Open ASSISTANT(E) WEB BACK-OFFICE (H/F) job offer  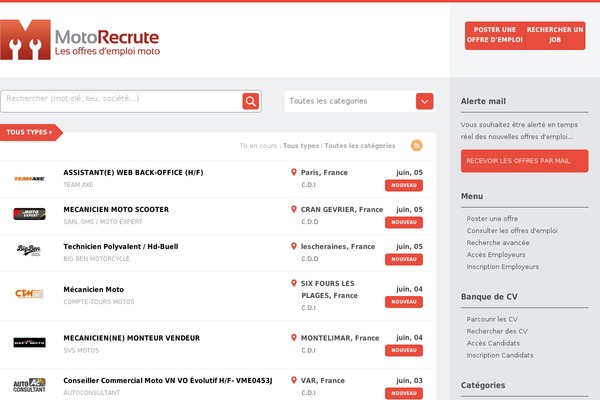tap(133, 173)
